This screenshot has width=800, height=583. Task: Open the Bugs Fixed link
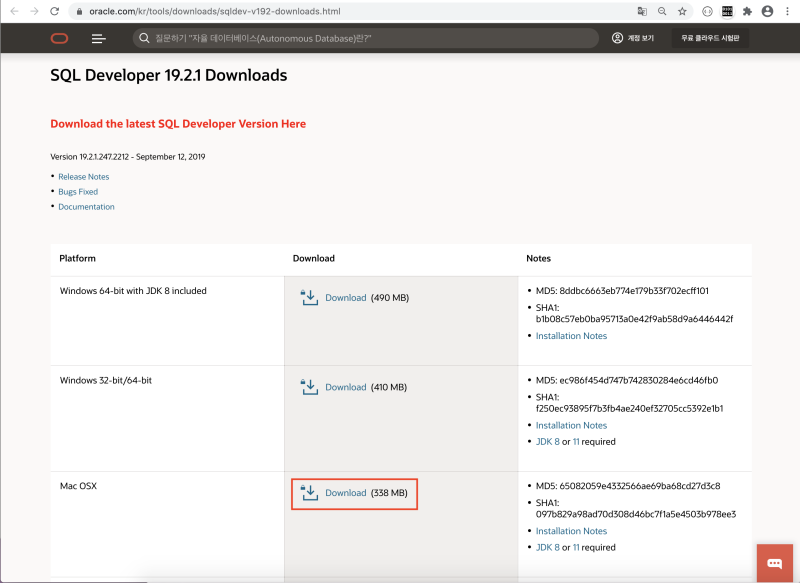click(x=78, y=192)
